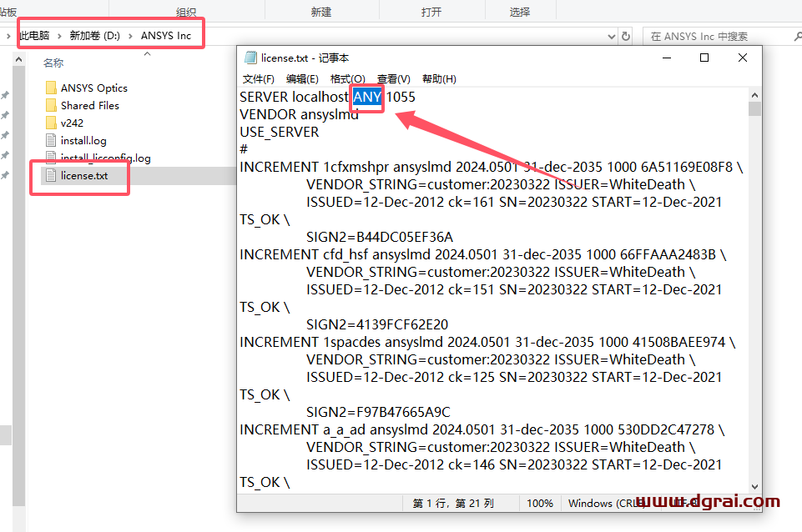The height and width of the screenshot is (532, 802).
Task: Click Notepad scrollbar down arrow
Action: coord(754,486)
